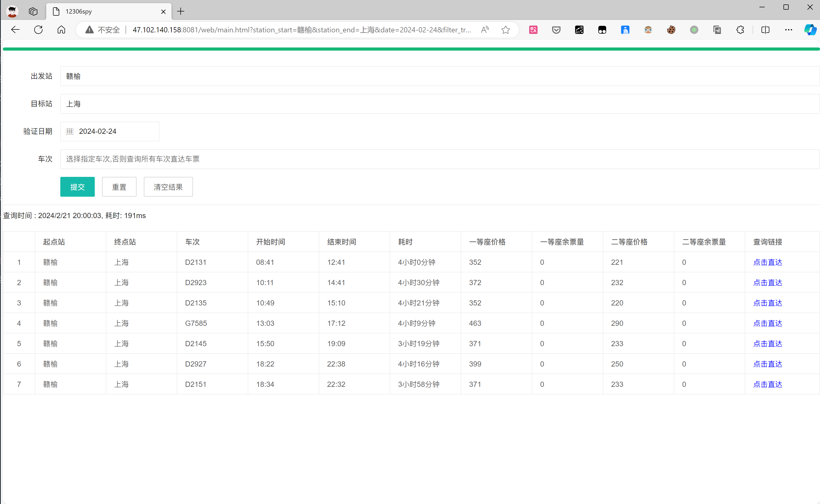Open the Extensions puzzle-piece menu
The width and height of the screenshot is (820, 504).
(x=740, y=30)
